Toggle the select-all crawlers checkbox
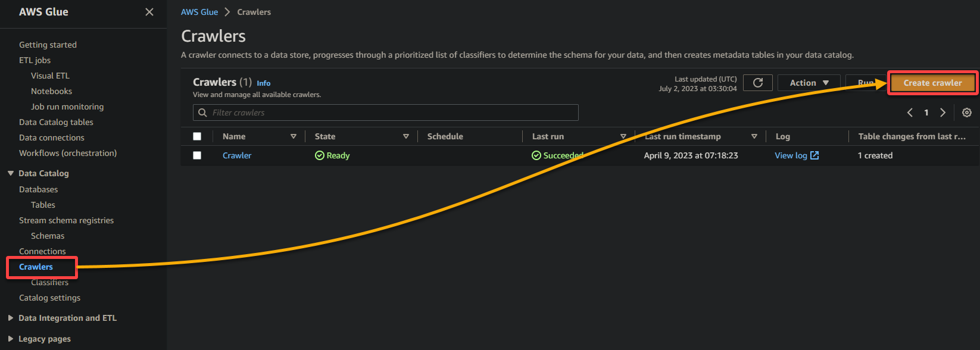 pos(197,136)
